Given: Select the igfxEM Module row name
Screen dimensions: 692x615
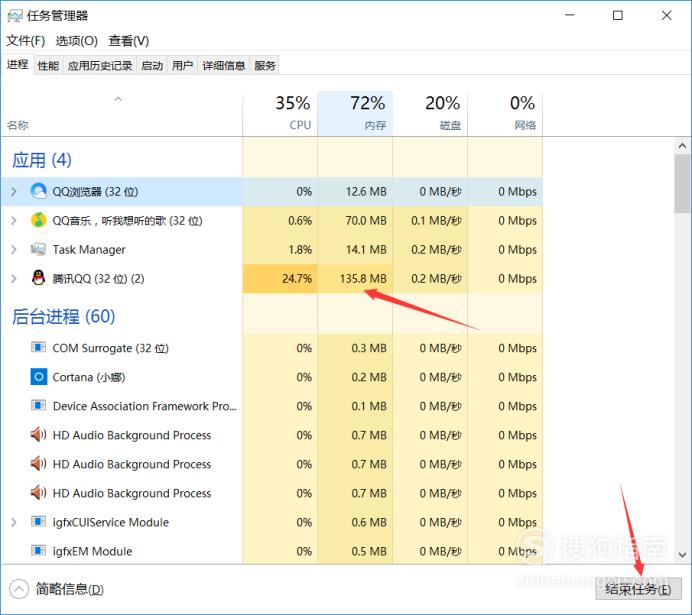Looking at the screenshot, I should [92, 551].
